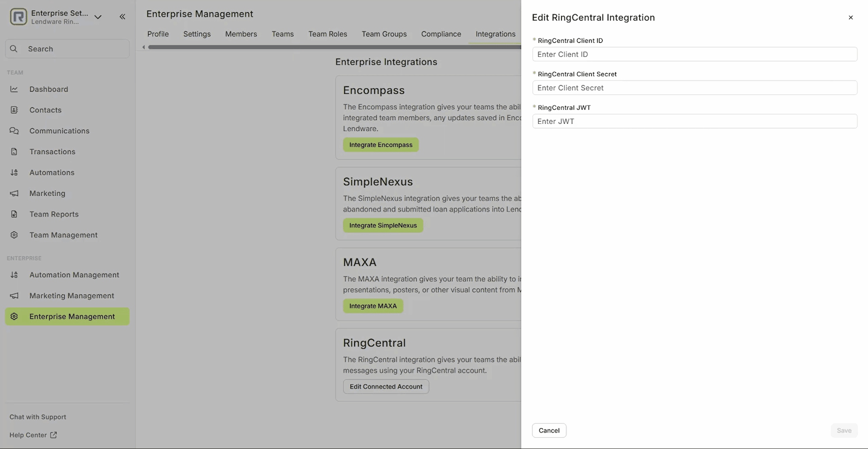
Task: Close the Edit RingCentral Integration panel
Action: pos(851,18)
